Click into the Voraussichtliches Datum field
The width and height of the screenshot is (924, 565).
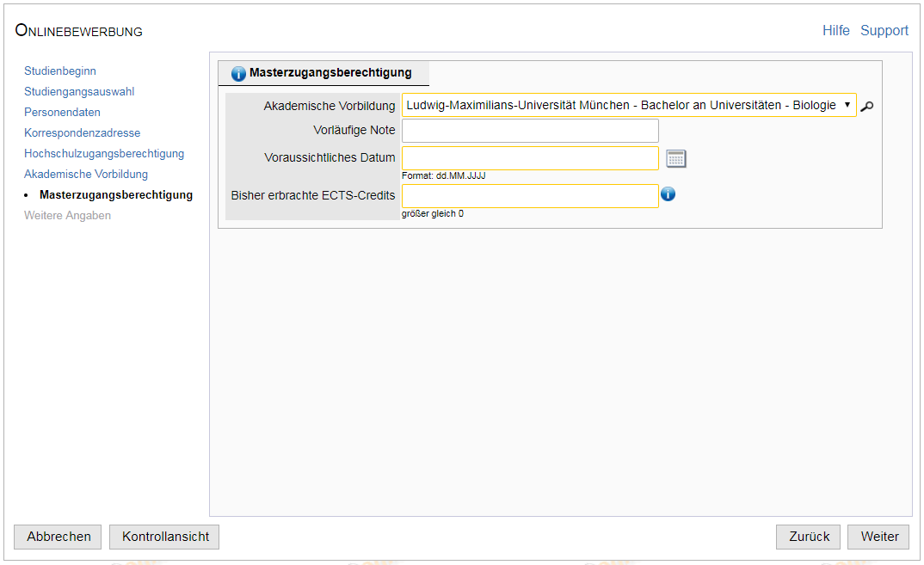tap(530, 158)
